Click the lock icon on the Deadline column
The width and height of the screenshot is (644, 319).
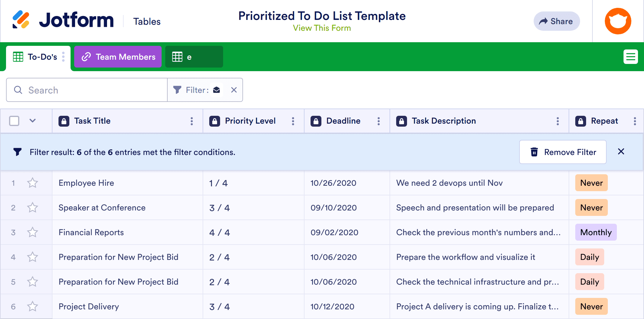click(x=316, y=121)
